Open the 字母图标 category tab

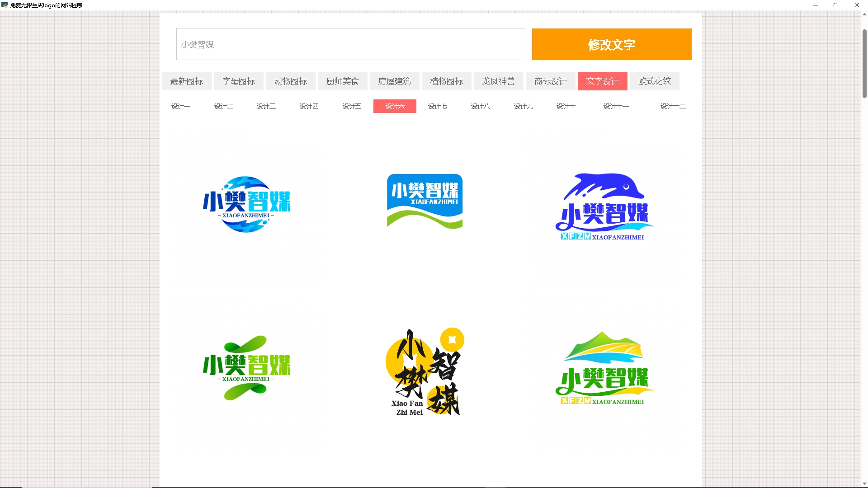tap(239, 81)
